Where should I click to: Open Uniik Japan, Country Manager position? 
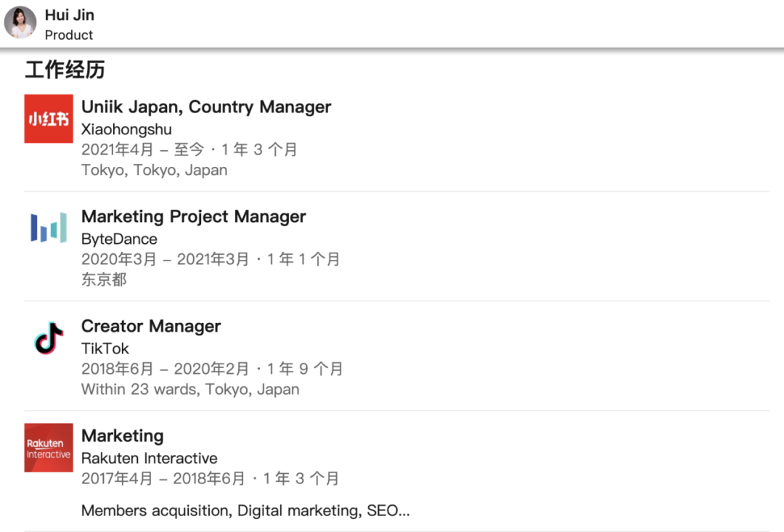click(x=206, y=107)
